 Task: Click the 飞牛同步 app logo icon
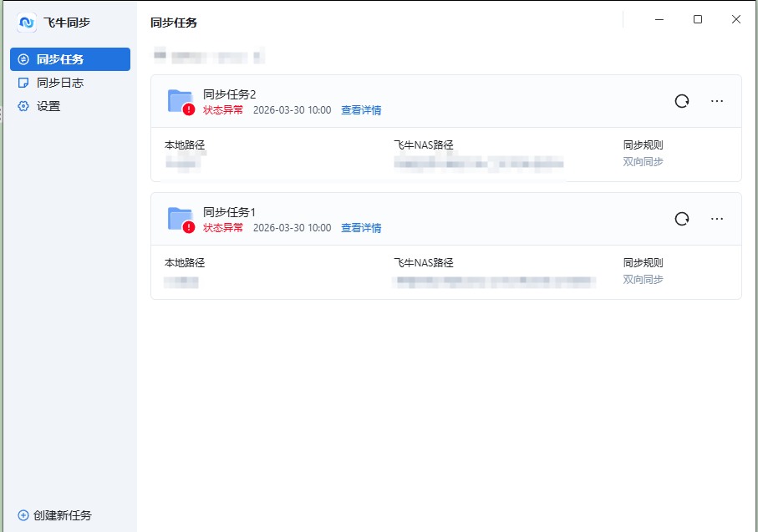(27, 23)
